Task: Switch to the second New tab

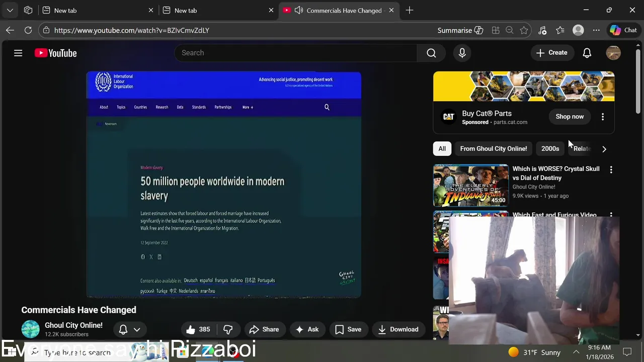Action: (218, 10)
